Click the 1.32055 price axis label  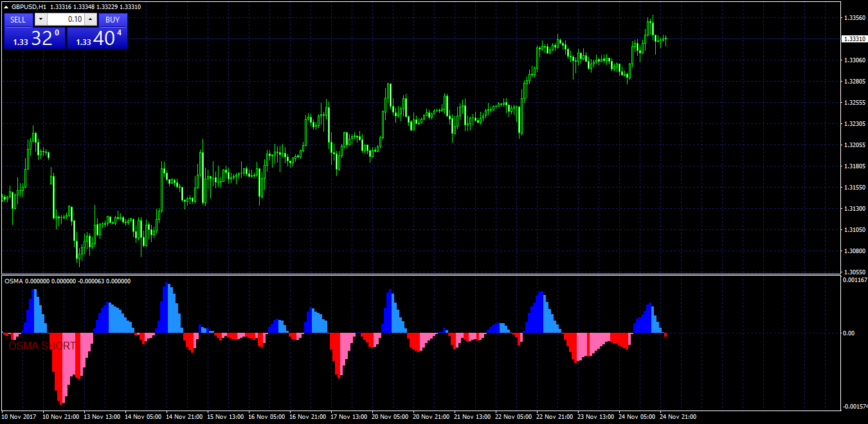853,145
